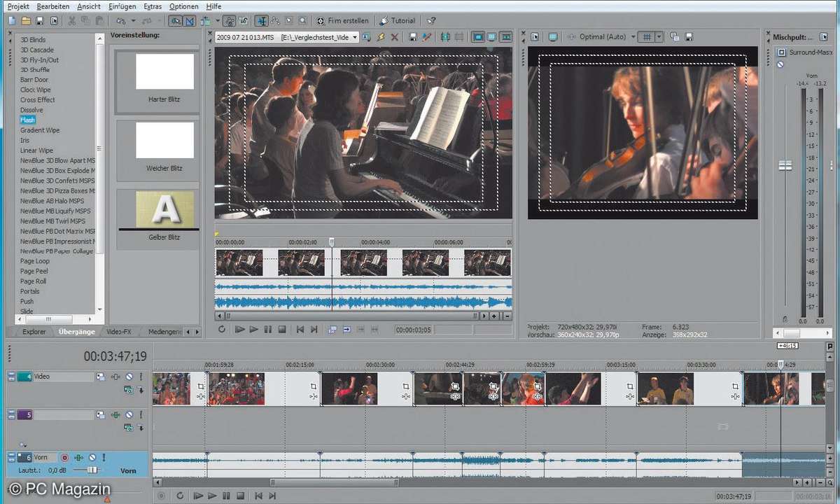
Task: Remove current media with red X in trimmer
Action: [394, 37]
